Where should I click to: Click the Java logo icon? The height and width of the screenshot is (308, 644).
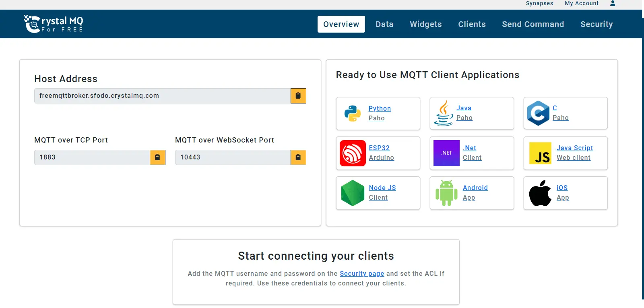coord(444,113)
